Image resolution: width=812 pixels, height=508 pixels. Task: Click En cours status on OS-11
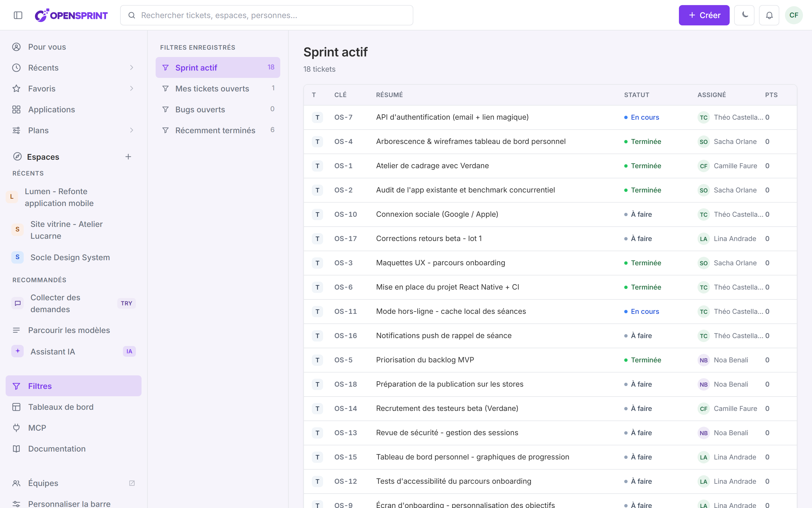tap(641, 312)
